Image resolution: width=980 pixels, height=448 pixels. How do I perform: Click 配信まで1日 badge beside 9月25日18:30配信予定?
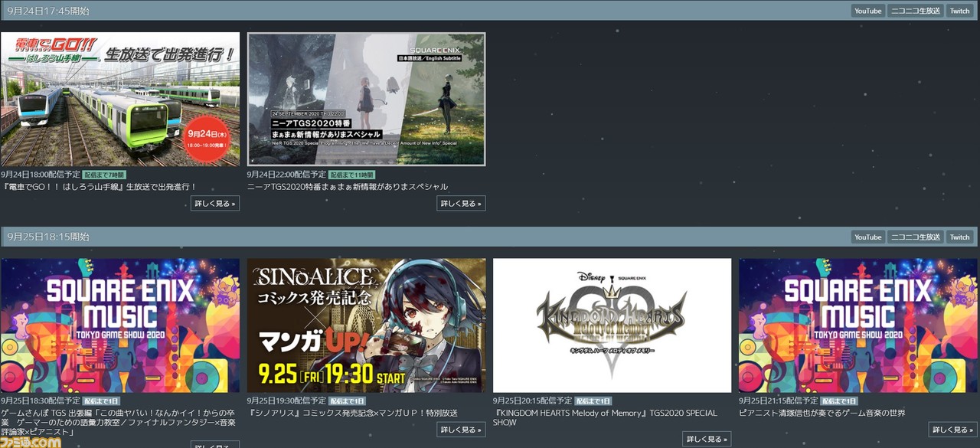click(x=101, y=401)
